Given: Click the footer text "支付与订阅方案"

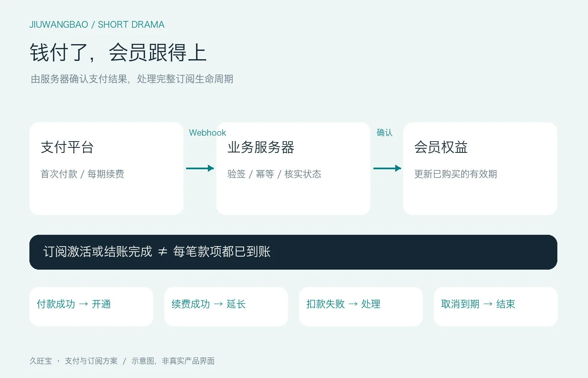Looking at the screenshot, I should click(91, 361).
